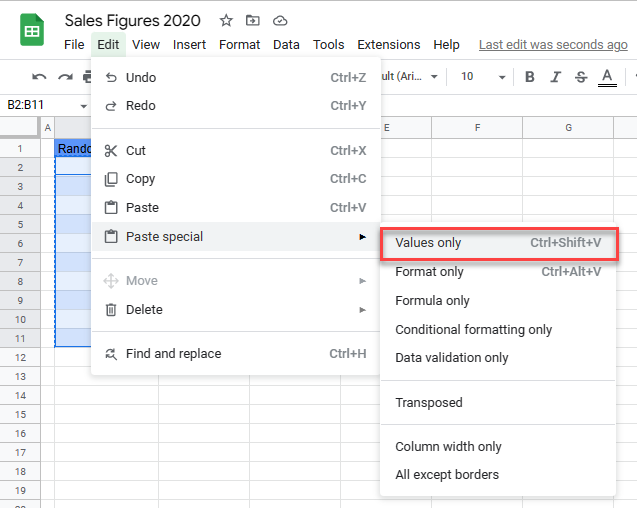The image size is (637, 508).
Task: Choose Transposed paste option
Action: 429,403
